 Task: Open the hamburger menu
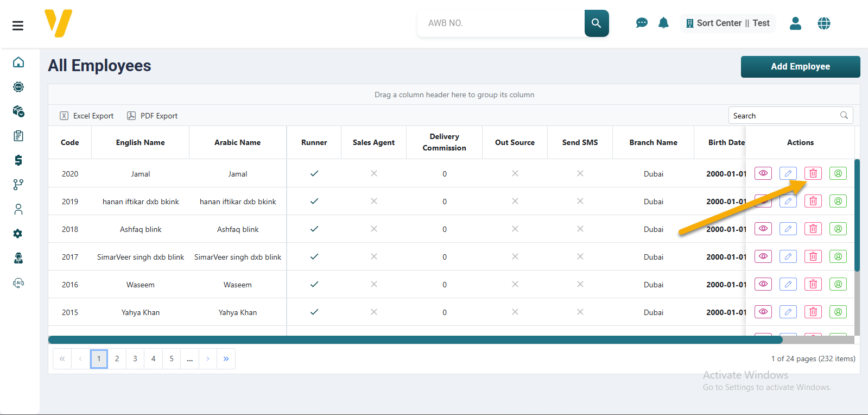click(x=18, y=26)
